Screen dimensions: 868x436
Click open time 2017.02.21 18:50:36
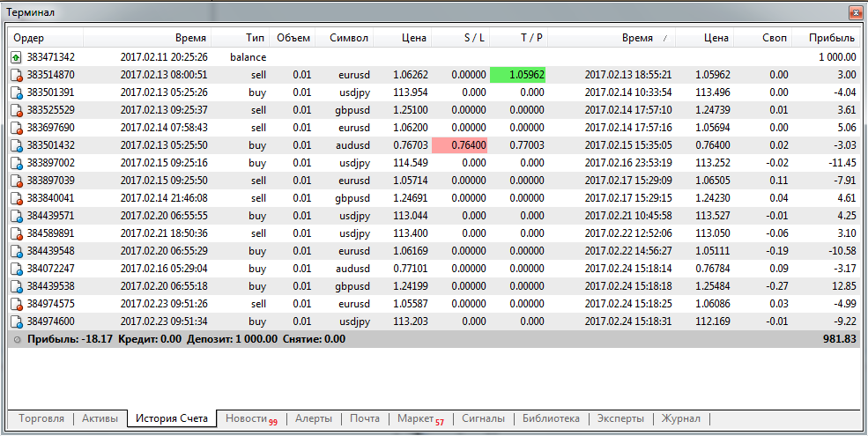coord(164,233)
